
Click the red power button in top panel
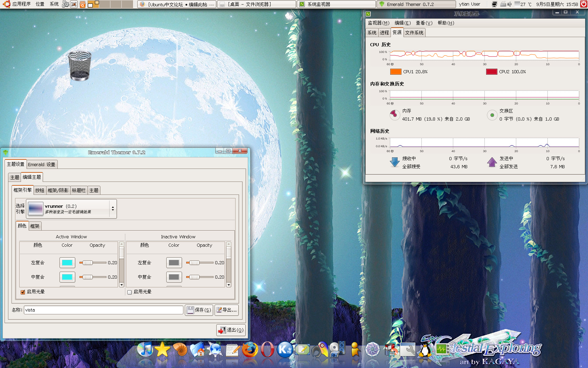[583, 4]
